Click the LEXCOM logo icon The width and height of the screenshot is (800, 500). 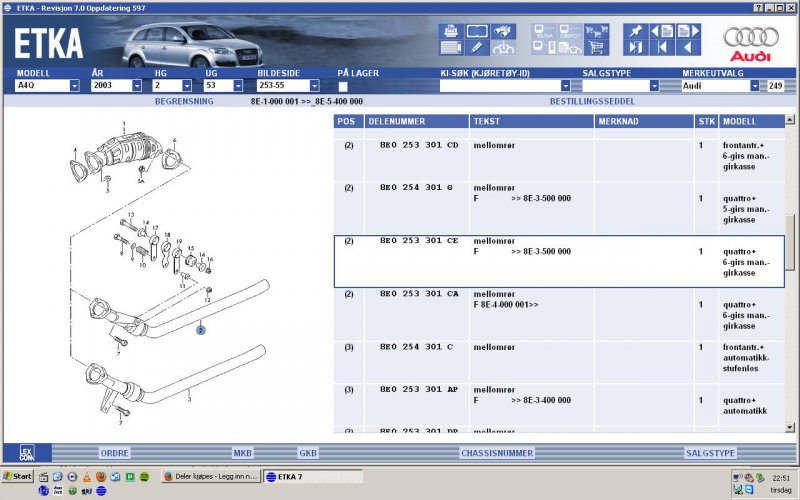pos(26,452)
